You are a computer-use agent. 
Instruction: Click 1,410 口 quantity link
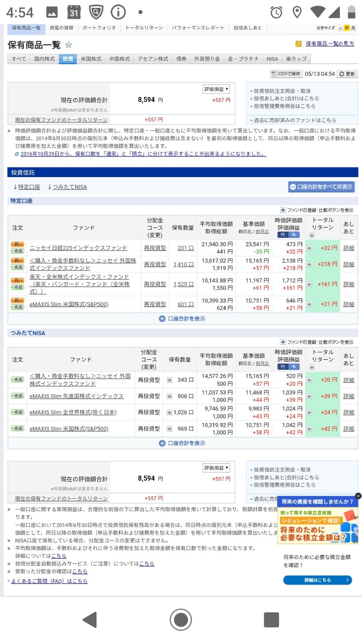tap(183, 264)
